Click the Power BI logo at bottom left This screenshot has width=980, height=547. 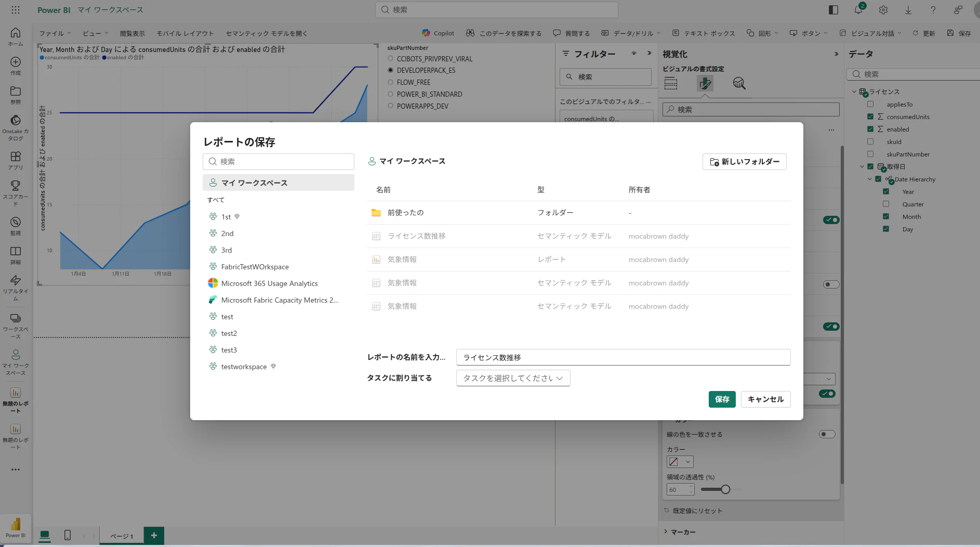pyautogui.click(x=16, y=527)
